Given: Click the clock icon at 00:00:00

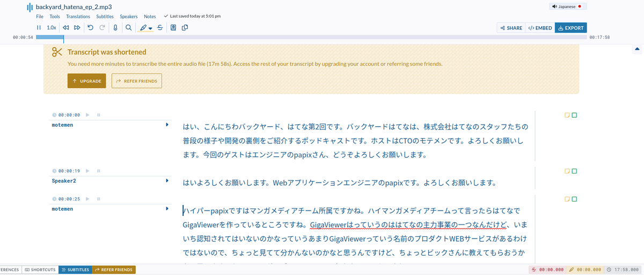Looking at the screenshot, I should [54, 115].
